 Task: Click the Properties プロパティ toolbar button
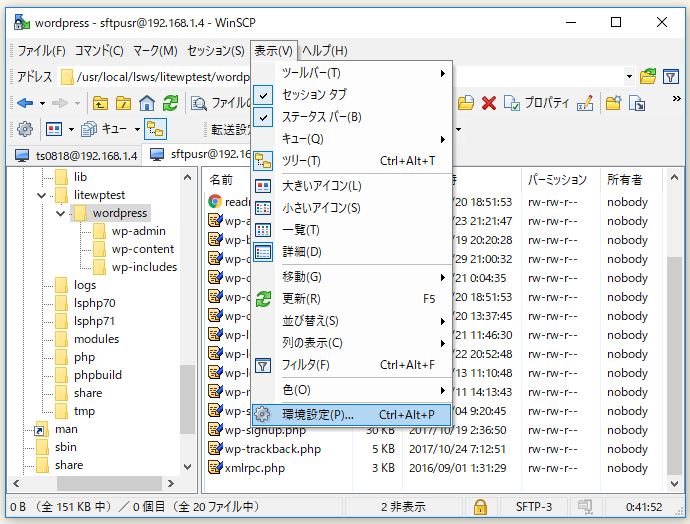pyautogui.click(x=538, y=103)
